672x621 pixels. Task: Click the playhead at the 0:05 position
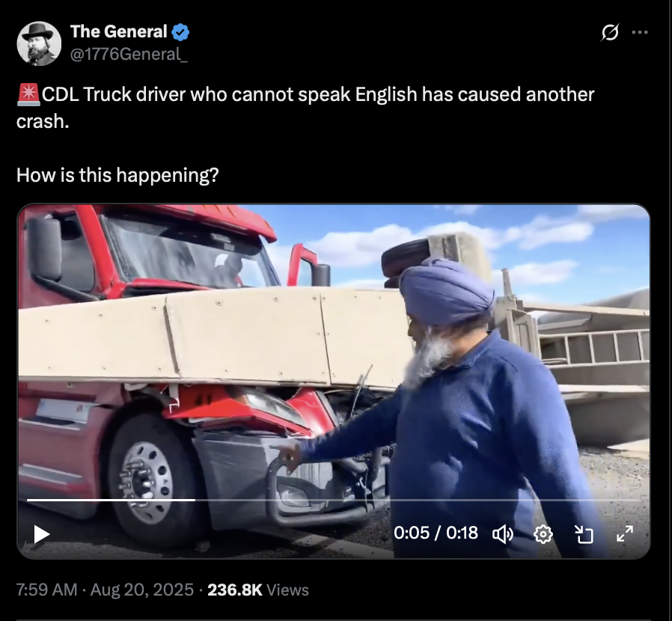pyautogui.click(x=195, y=500)
